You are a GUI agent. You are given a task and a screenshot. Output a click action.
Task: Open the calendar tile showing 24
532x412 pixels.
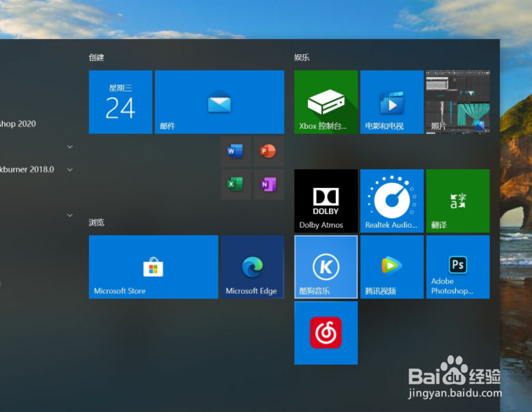(x=121, y=102)
